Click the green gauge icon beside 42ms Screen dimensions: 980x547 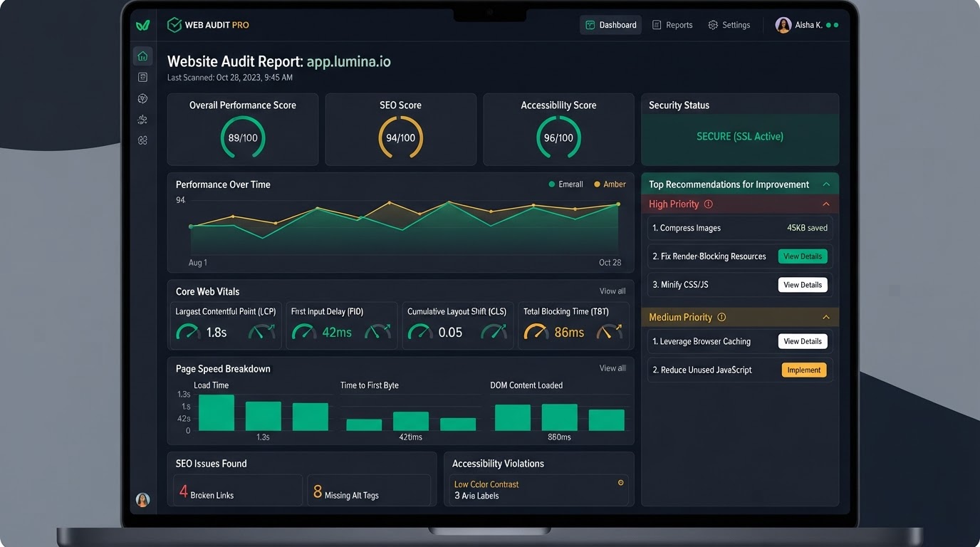[x=304, y=332]
